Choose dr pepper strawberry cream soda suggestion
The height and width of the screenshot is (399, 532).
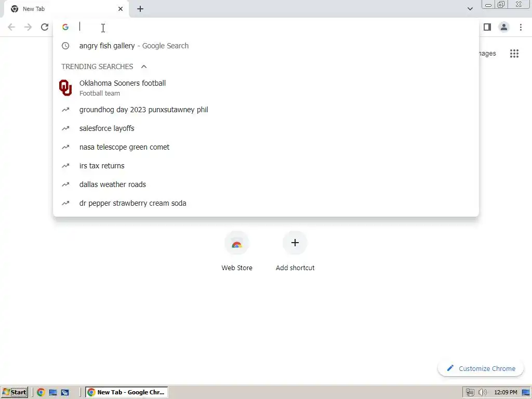pos(266,203)
